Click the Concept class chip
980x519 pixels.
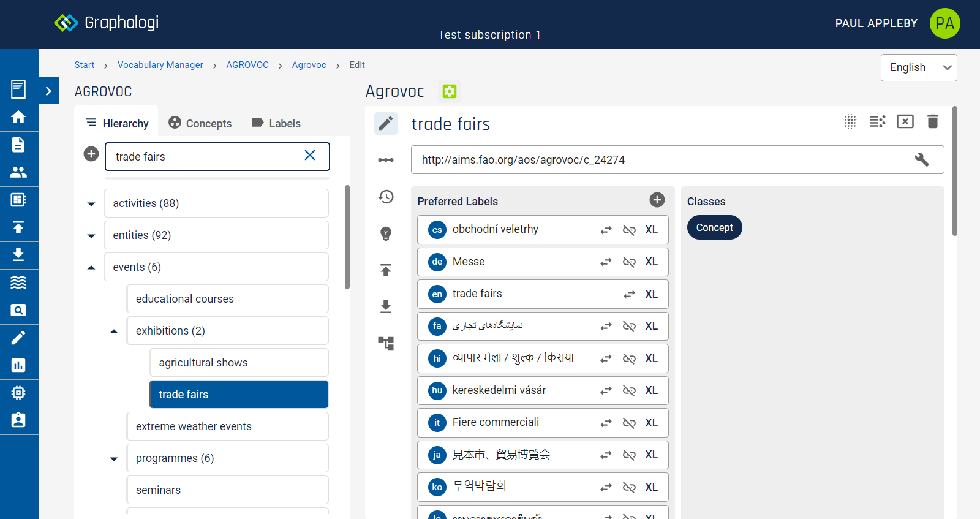[715, 227]
